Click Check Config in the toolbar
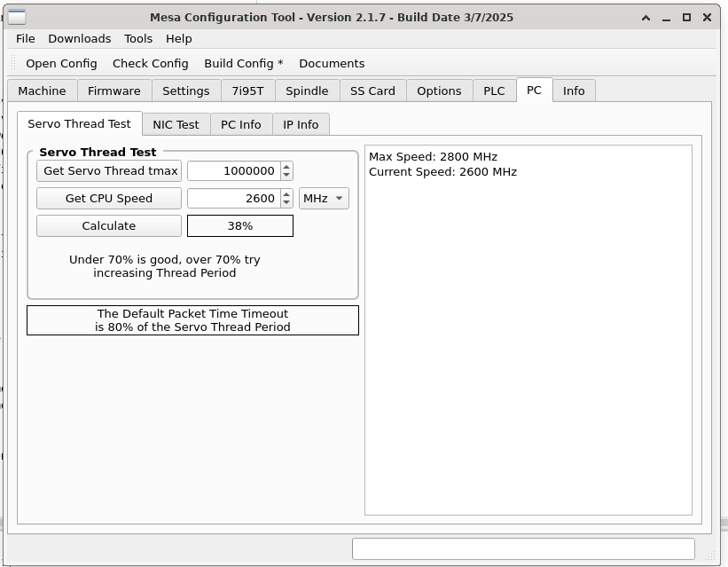The image size is (728, 567). pos(151,63)
